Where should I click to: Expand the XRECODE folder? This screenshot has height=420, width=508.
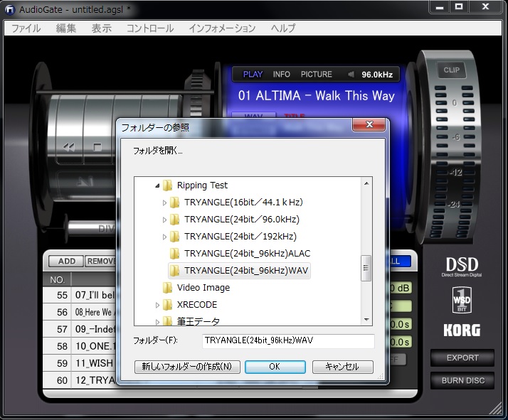point(157,305)
